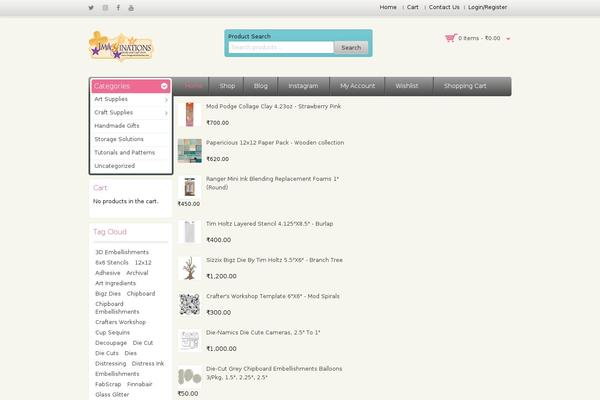Click the Chipboard Balloons product thumbnail
This screenshot has height=400, width=600.
coord(189,377)
